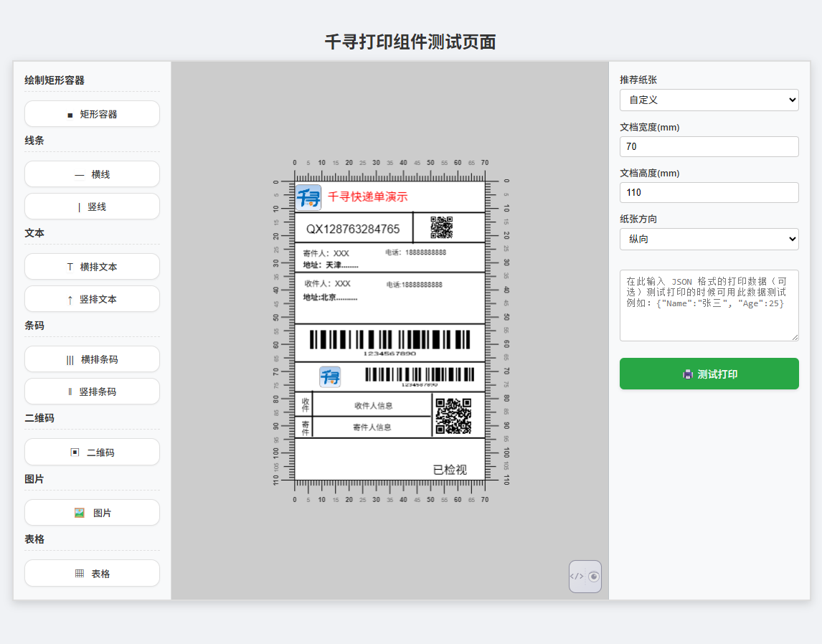Click the 表格 table component button

[x=92, y=573]
